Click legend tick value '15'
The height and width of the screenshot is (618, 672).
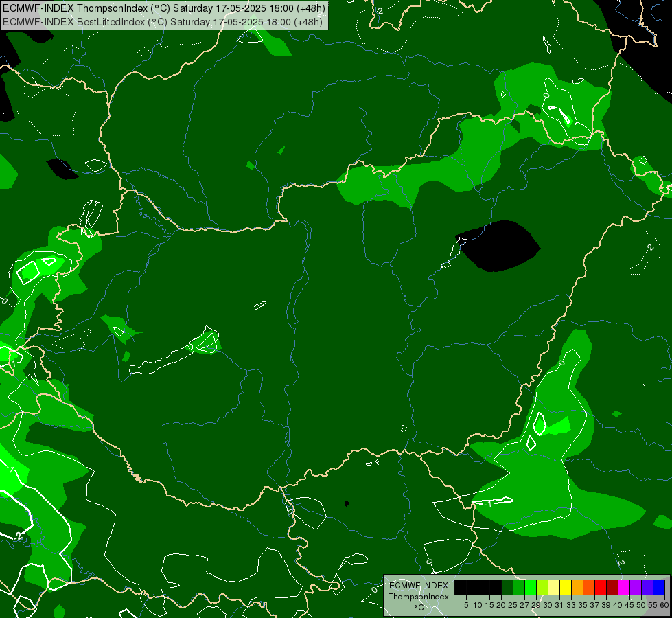point(489,605)
